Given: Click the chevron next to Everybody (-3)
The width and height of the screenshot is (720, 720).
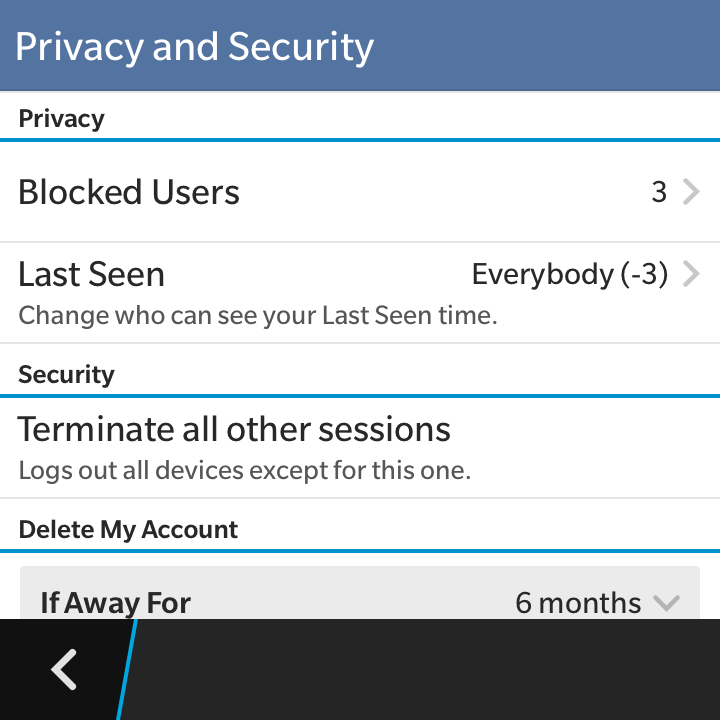Looking at the screenshot, I should pos(691,274).
